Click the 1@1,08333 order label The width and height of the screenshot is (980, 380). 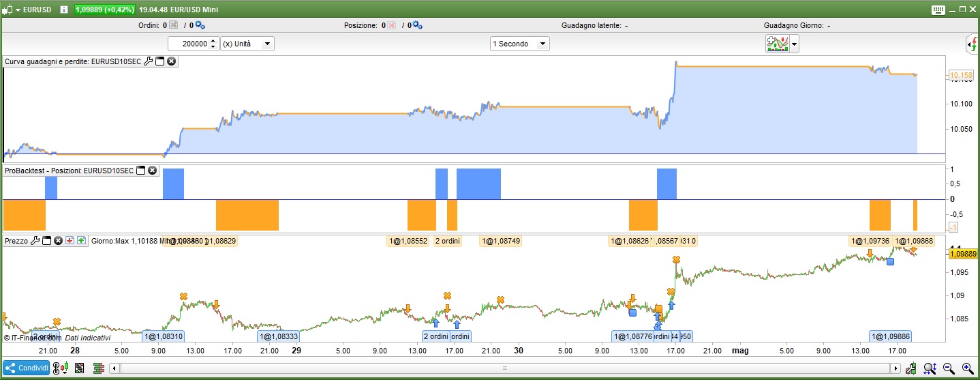278,336
